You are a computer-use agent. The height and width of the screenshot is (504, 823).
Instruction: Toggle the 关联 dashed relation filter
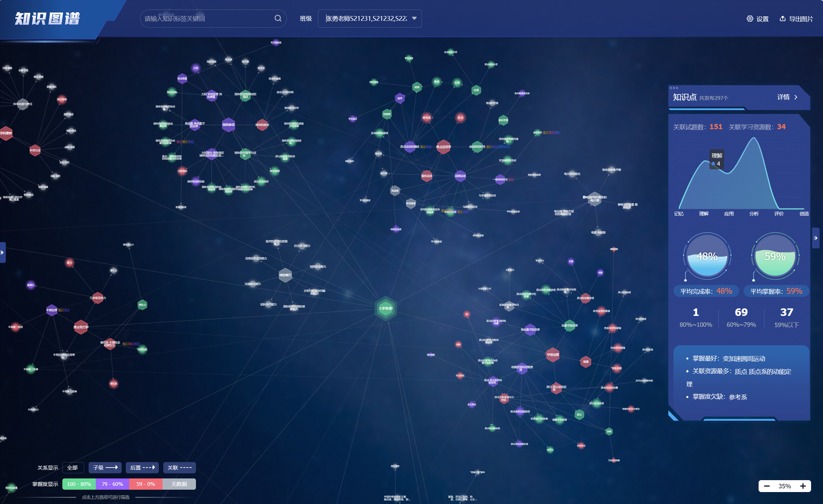point(179,468)
